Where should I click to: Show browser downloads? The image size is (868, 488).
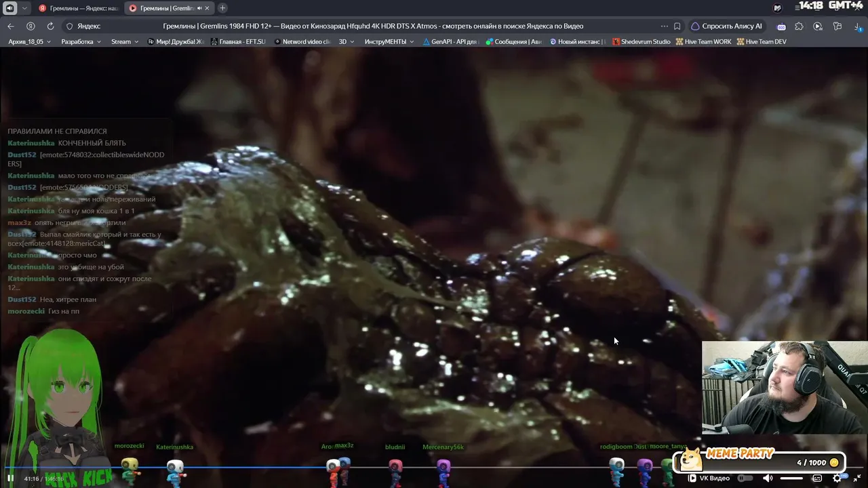(856, 26)
